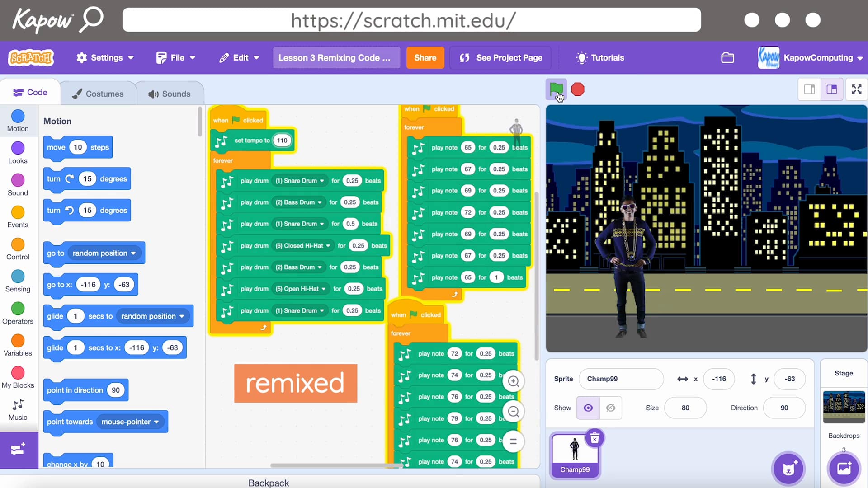Open the random position dropdown
This screenshot has width=868, height=488.
click(104, 253)
